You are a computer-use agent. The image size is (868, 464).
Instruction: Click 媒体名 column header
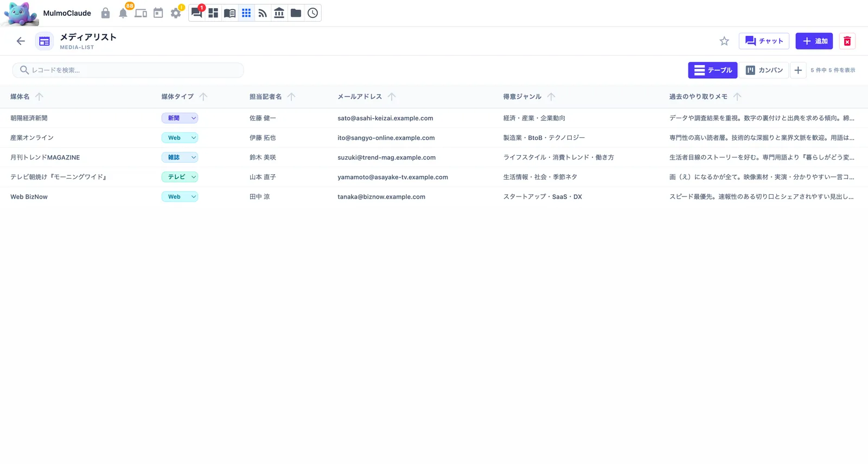point(20,97)
